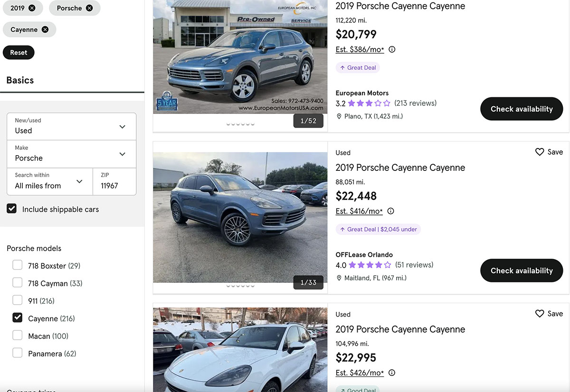This screenshot has width=570, height=392.
Task: Open the New/used dropdown
Action: tap(71, 126)
